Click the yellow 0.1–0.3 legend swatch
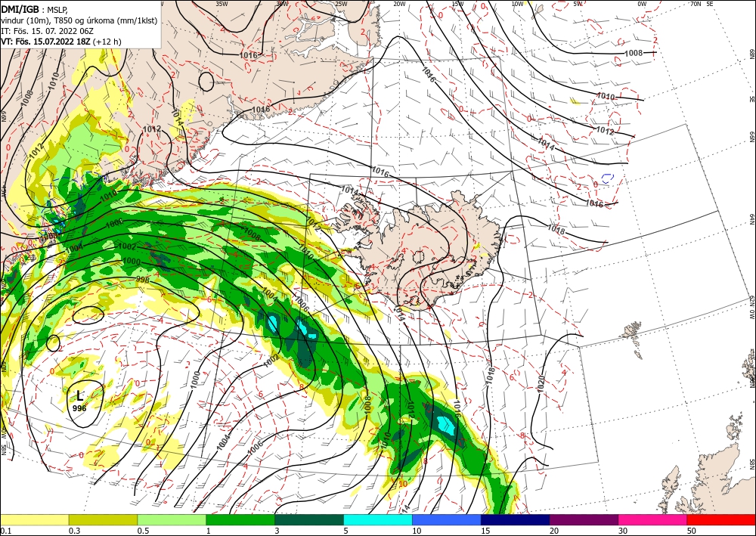This screenshot has width=756, height=536. coord(35,519)
